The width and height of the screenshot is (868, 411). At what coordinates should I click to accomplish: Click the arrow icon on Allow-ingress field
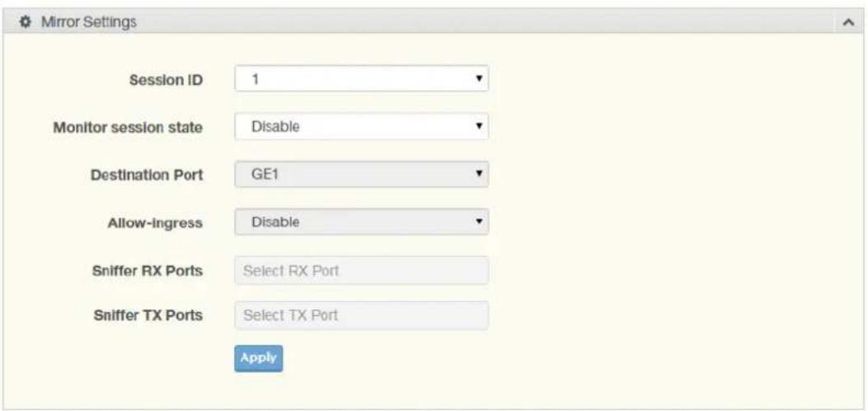click(479, 221)
